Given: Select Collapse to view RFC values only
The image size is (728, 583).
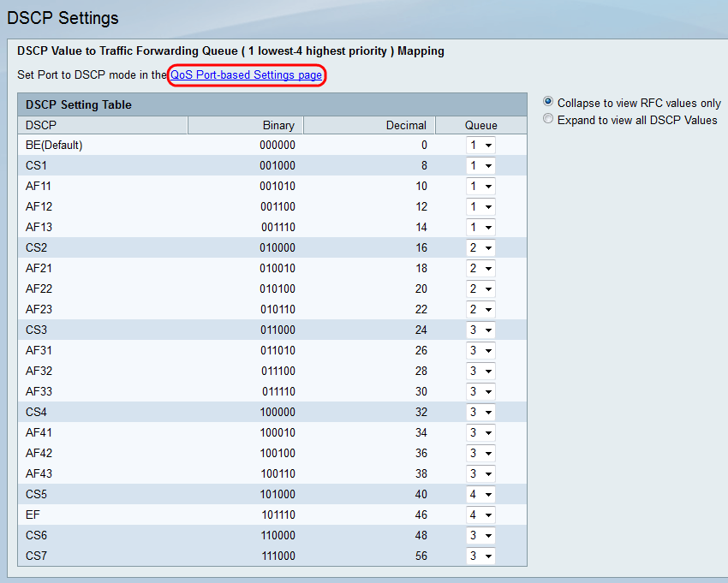Looking at the screenshot, I should tap(548, 102).
